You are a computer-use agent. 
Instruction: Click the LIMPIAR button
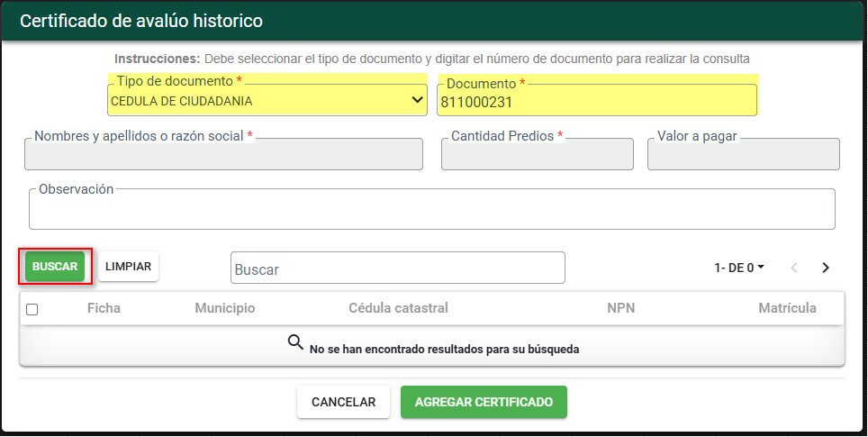coord(129,267)
